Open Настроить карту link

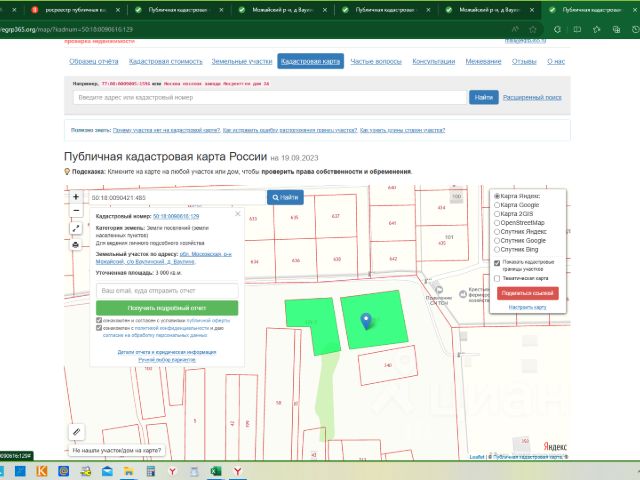[x=527, y=307]
